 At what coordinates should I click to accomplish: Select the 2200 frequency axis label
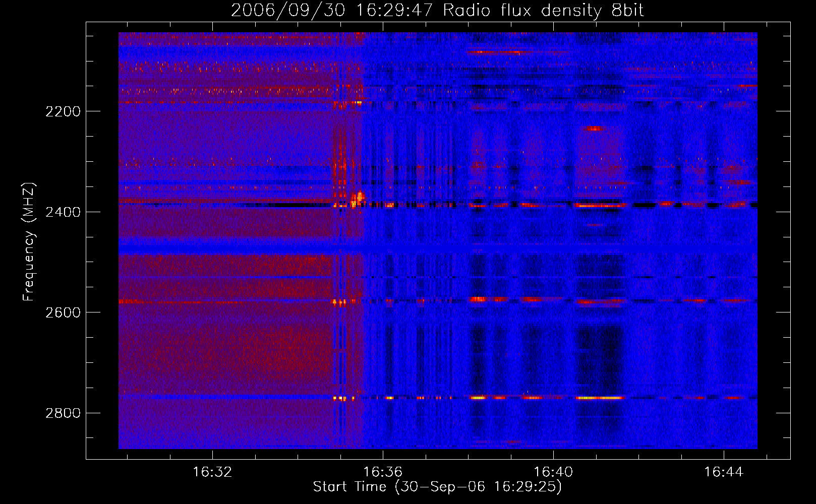[63, 111]
